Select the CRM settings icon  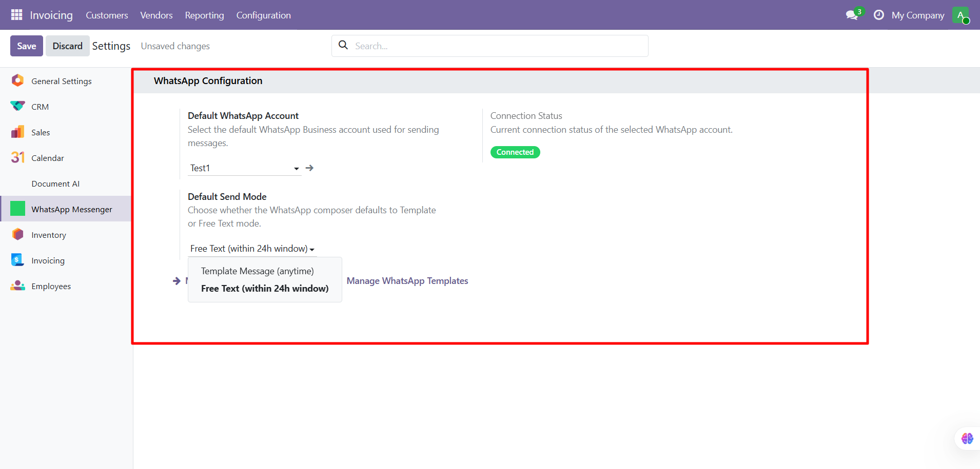17,107
